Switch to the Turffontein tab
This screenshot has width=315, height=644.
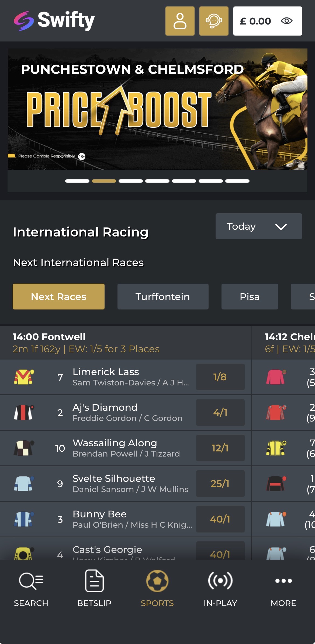[163, 297]
